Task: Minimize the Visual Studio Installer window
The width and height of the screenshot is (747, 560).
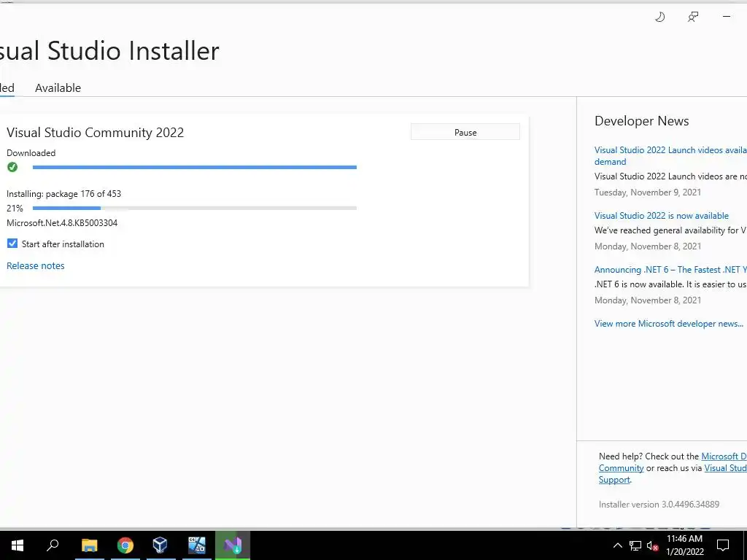Action: click(727, 17)
